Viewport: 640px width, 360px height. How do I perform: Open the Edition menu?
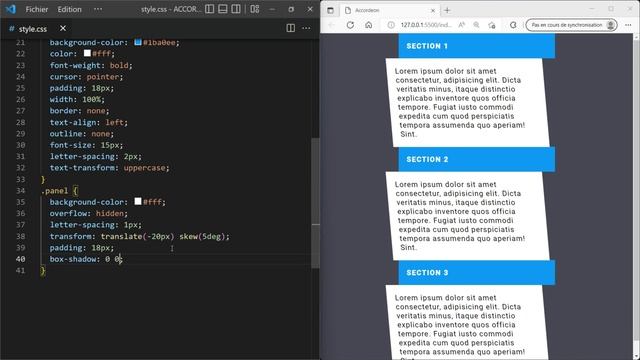[69, 9]
